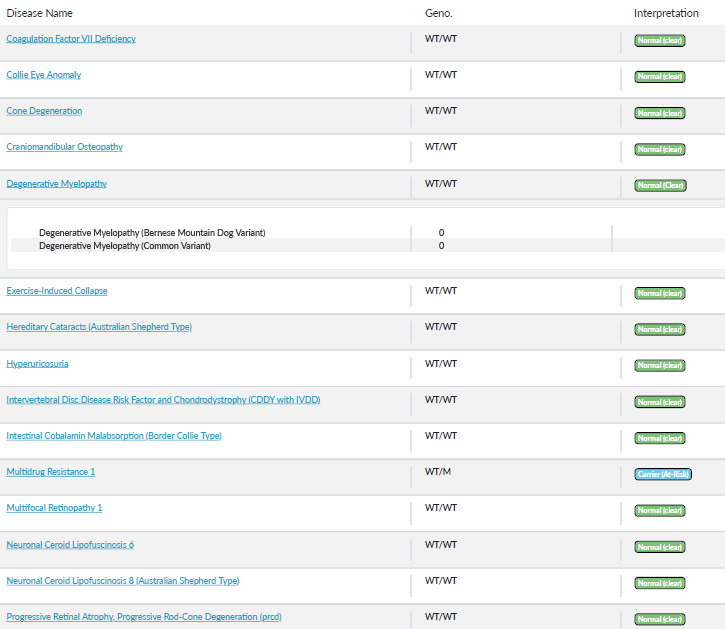Open Hereditary Cataracts Australian Shepherd Type
Image resolution: width=725 pixels, height=629 pixels.
click(99, 327)
